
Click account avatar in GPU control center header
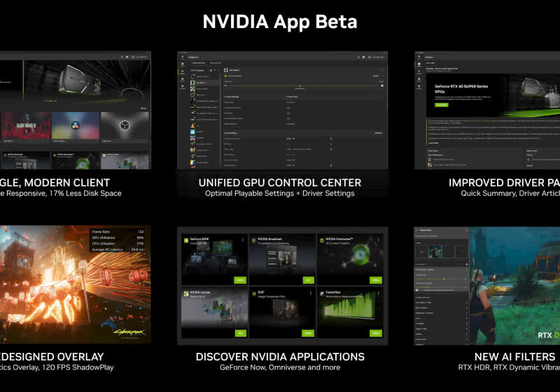[370, 57]
